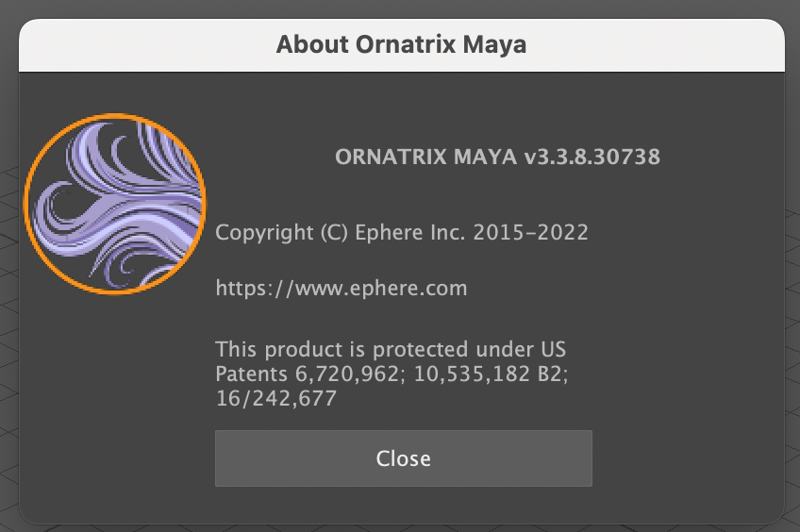Select the ORNATRIX MAYA product name heading
Viewport: 800px width, 532px height.
coord(425,157)
